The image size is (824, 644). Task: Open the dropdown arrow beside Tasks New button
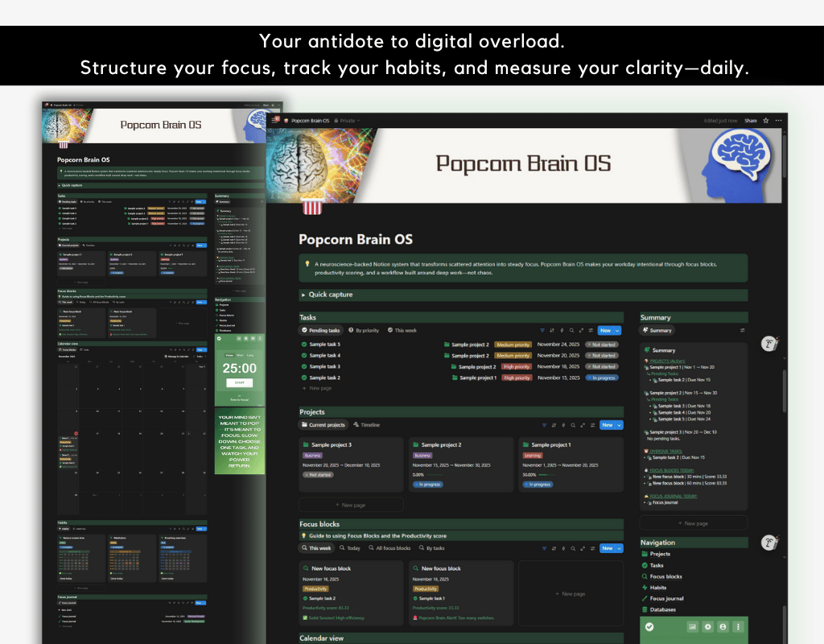coord(617,331)
